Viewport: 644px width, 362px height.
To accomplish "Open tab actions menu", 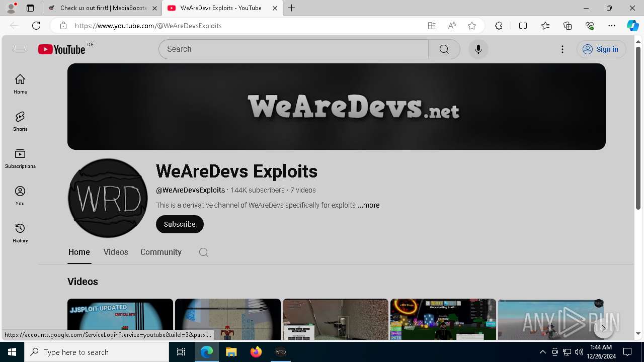I will click(30, 8).
